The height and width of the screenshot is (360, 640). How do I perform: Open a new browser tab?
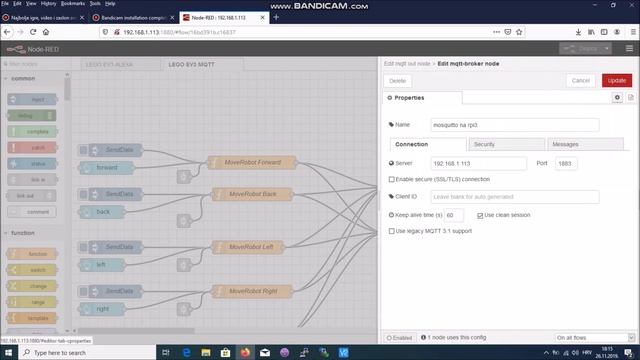point(276,17)
